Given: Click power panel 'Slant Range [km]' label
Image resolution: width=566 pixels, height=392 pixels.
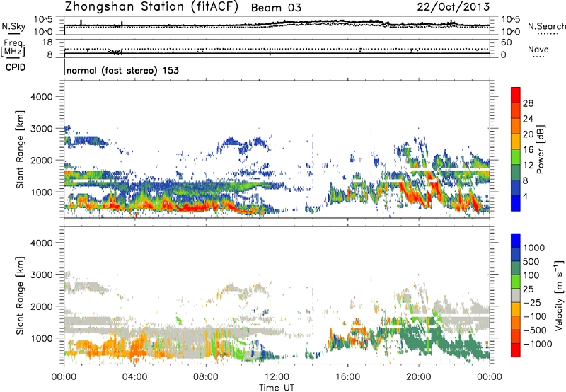Looking at the screenshot, I should coord(20,149).
